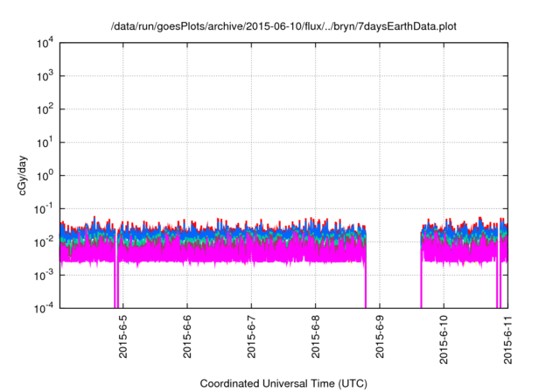
Task: Click the 2015-6-11 date tick label
Action: pos(507,339)
